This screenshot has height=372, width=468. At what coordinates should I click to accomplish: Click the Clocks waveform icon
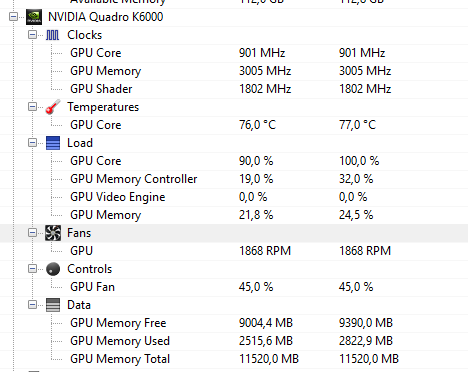(x=52, y=35)
